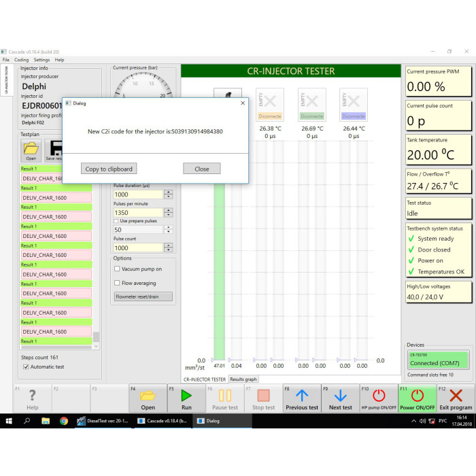Switch to the Results graph tab
This screenshot has width=476, height=476.
[x=243, y=379]
